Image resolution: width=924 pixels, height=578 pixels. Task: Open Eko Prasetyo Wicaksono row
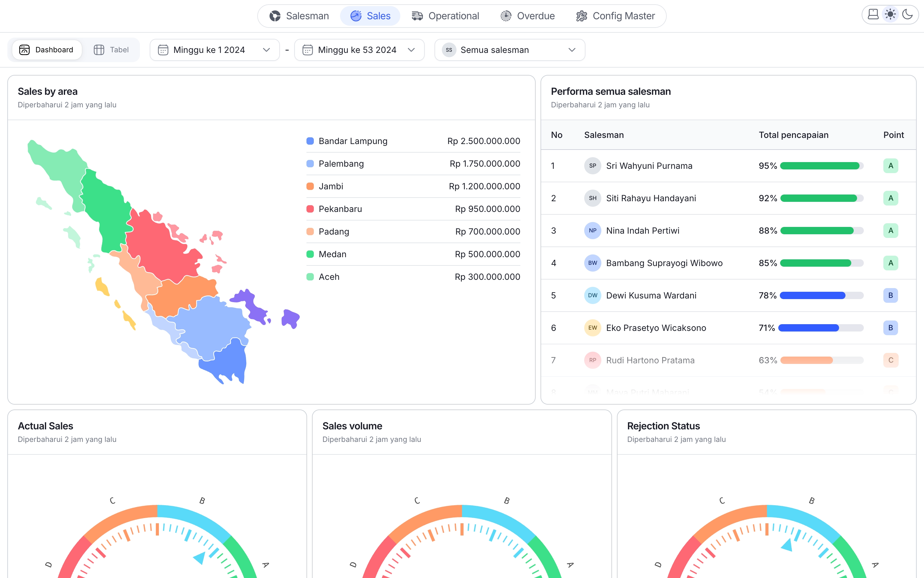(728, 328)
